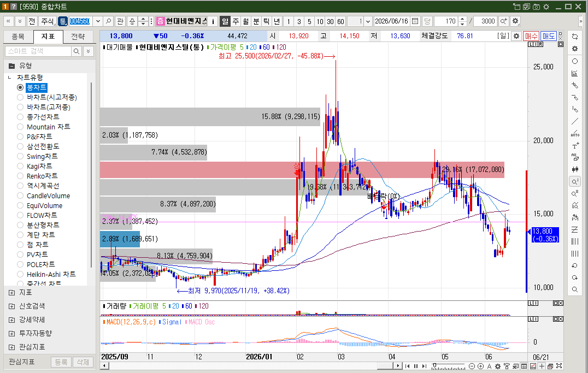This screenshot has width=588, height=373.
Task: Select 바차트(시고저종) chart type
Action: point(20,97)
